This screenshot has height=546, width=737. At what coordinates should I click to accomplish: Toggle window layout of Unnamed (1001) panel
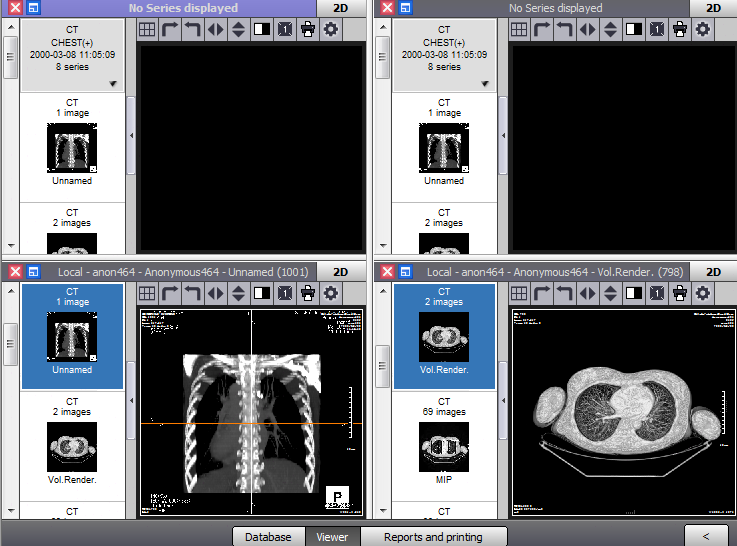coord(33,272)
